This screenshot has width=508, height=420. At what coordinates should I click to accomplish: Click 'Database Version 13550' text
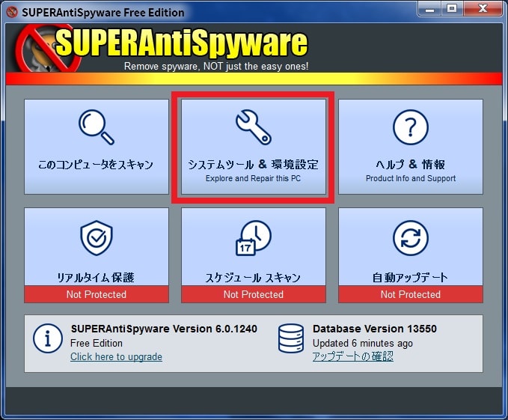pos(375,329)
